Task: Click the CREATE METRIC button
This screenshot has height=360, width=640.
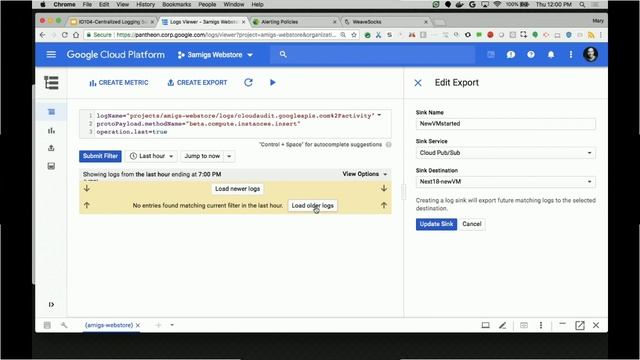Action: (119, 82)
